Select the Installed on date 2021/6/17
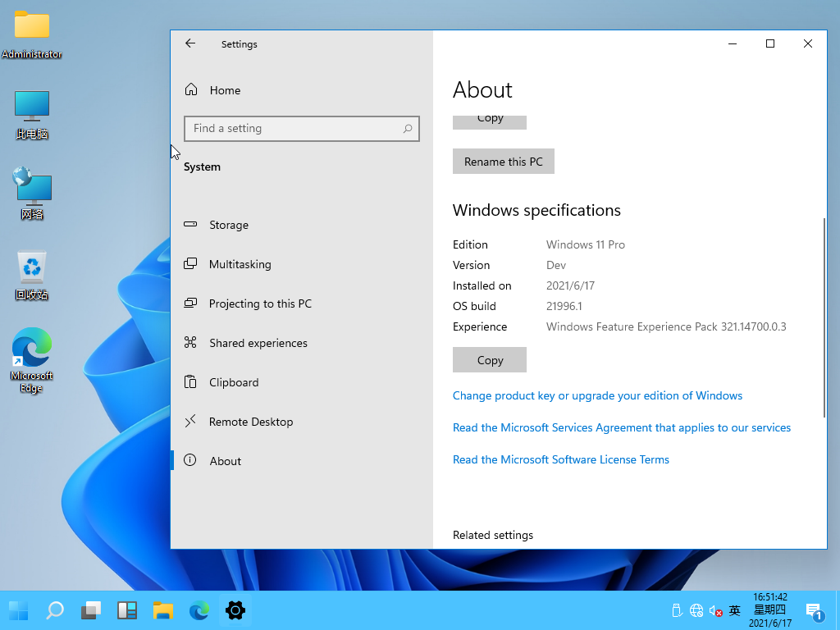 tap(571, 285)
